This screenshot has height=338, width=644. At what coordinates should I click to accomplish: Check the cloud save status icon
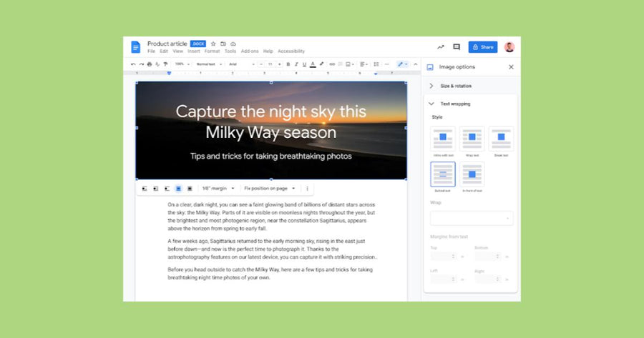pos(233,44)
